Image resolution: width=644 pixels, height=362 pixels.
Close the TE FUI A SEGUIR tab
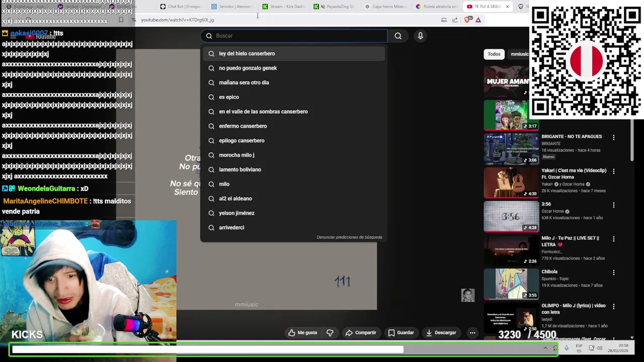click(x=507, y=7)
